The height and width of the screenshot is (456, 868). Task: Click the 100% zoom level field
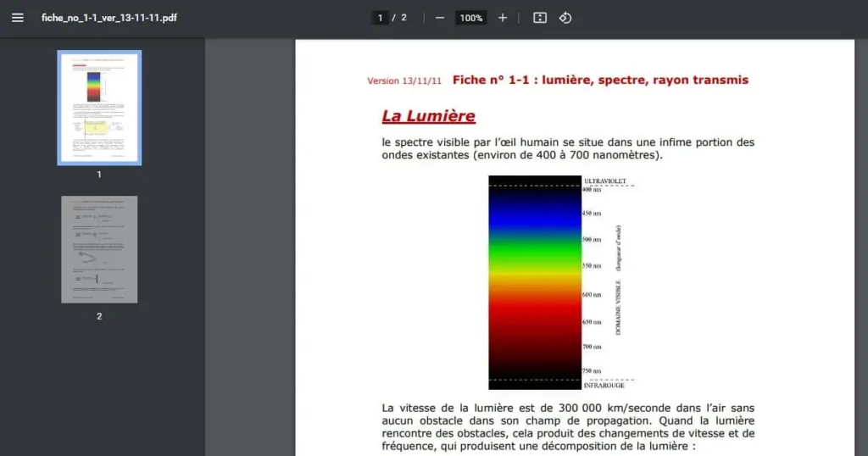471,18
